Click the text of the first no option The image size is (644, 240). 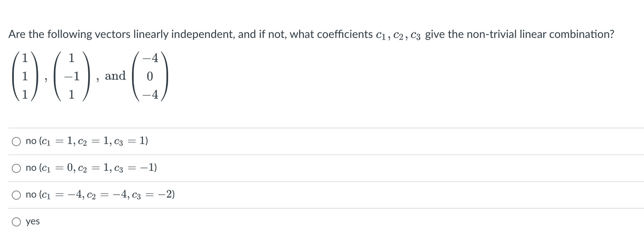[x=85, y=141]
